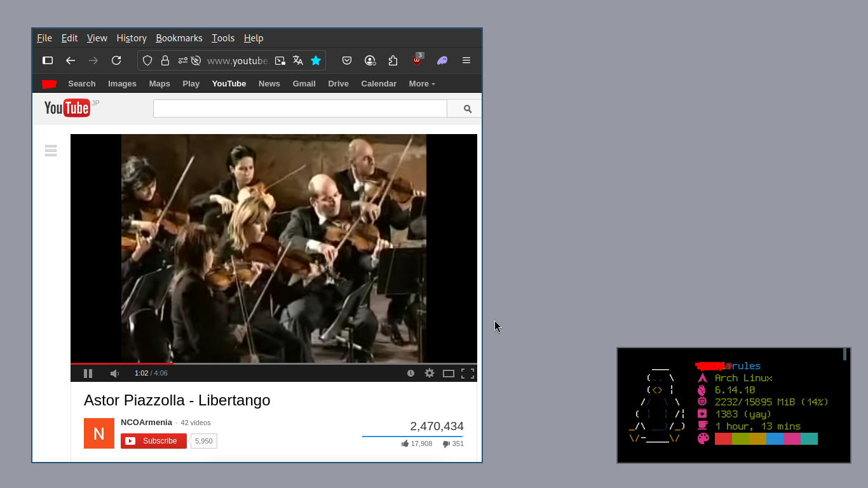Open the NCOArmenia channel avatar
This screenshot has width=868, height=488.
pos(99,433)
